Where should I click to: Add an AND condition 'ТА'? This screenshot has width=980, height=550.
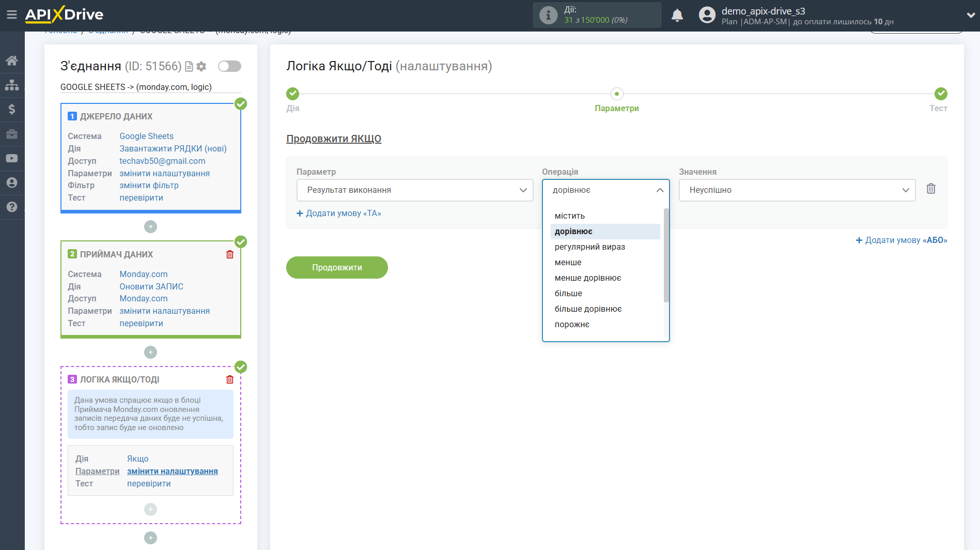[339, 213]
